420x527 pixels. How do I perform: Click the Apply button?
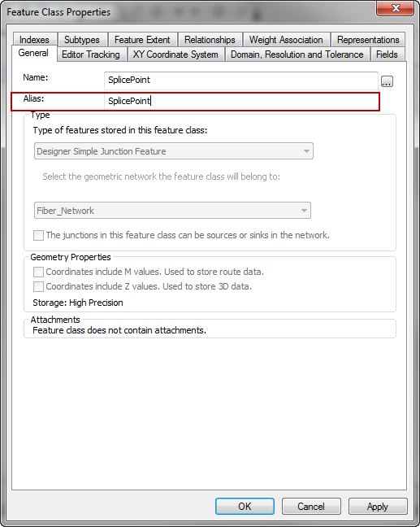click(378, 506)
